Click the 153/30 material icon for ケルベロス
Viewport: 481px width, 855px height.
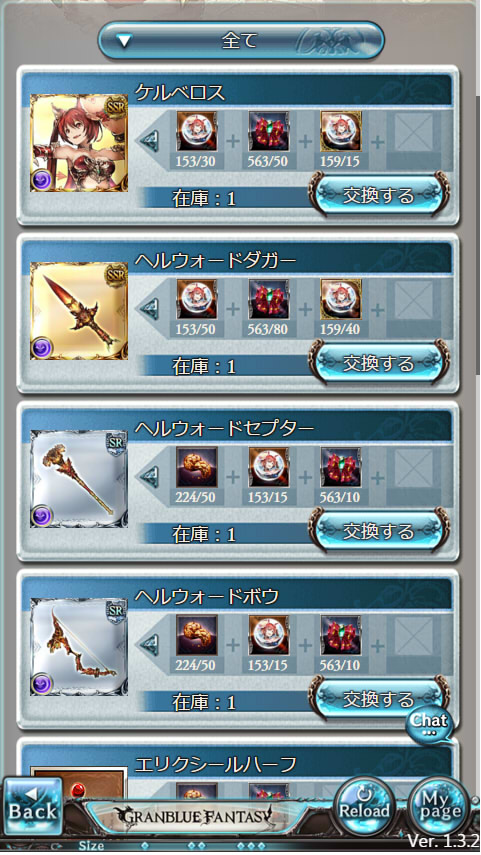coord(196,131)
